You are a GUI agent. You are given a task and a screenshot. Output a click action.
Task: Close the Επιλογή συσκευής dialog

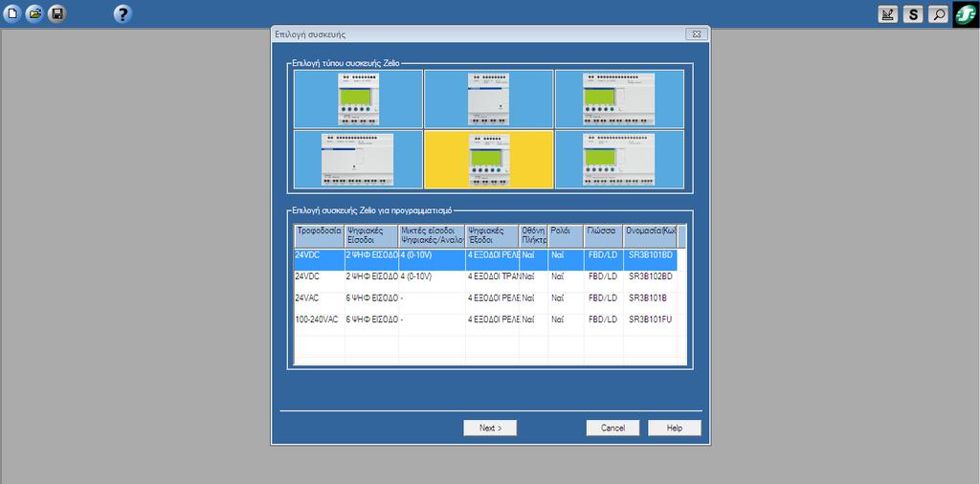click(696, 34)
